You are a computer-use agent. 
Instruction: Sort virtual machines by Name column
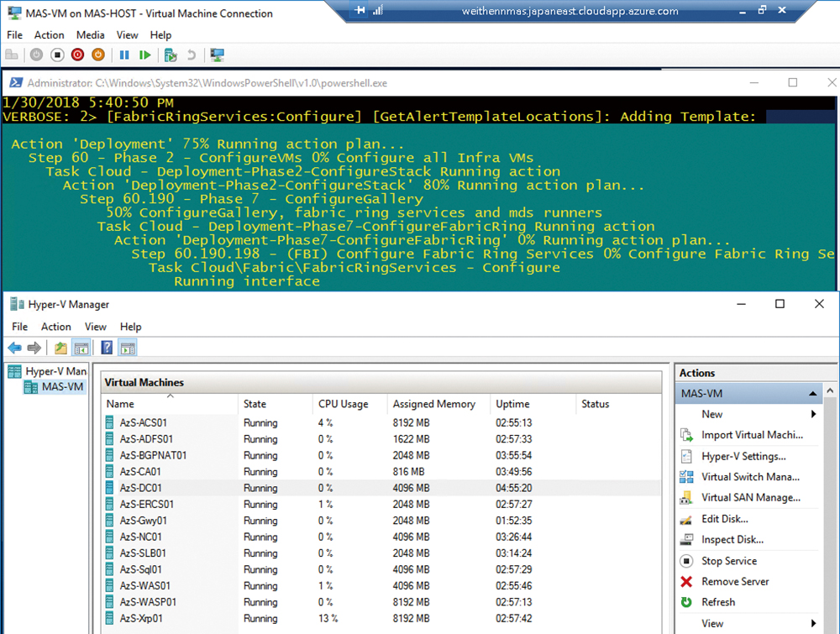coord(170,404)
